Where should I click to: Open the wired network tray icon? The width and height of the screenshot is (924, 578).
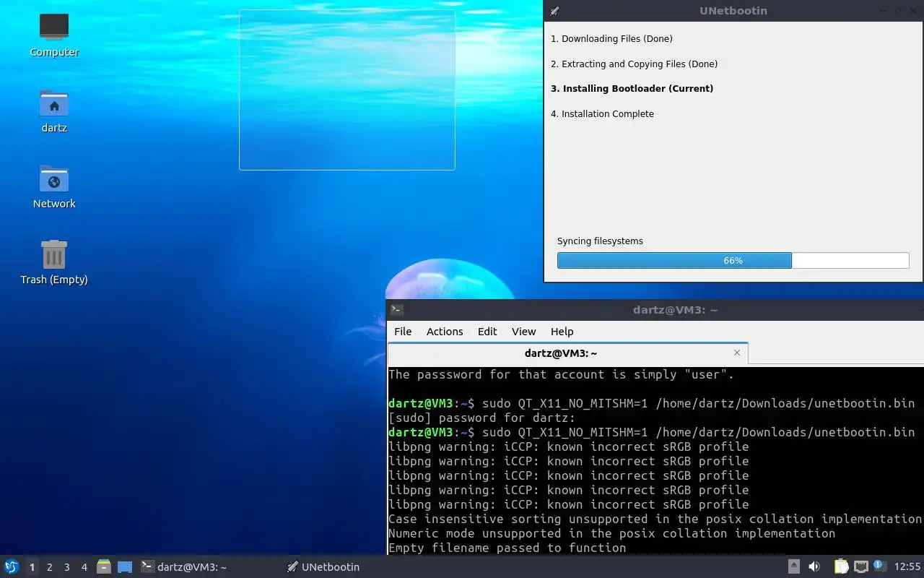860,567
